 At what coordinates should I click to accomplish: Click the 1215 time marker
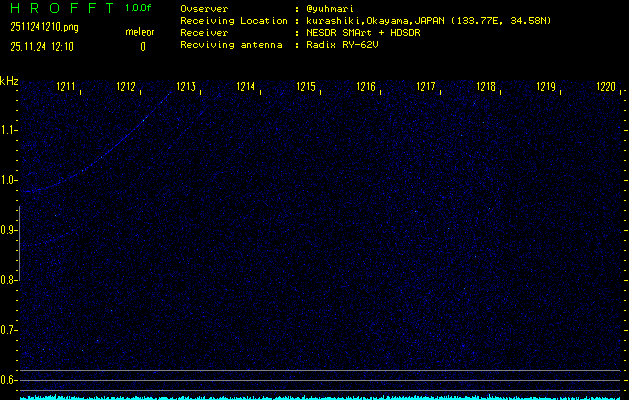pyautogui.click(x=306, y=88)
